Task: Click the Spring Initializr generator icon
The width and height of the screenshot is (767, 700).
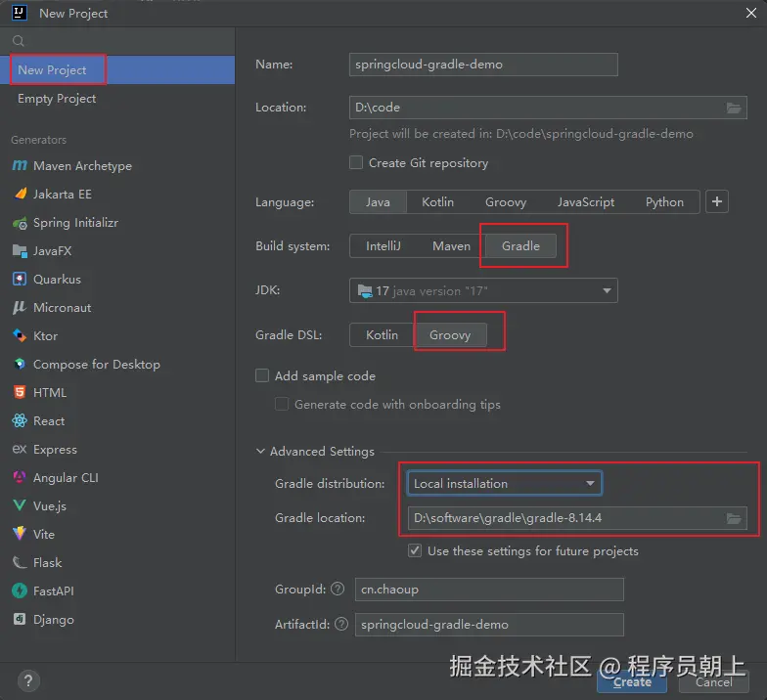Action: [20, 223]
